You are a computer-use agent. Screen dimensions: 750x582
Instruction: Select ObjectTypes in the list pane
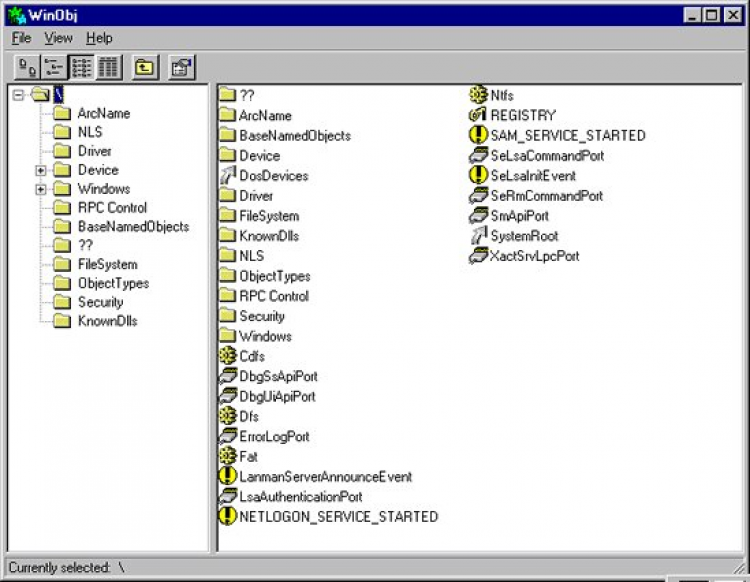coord(275,276)
